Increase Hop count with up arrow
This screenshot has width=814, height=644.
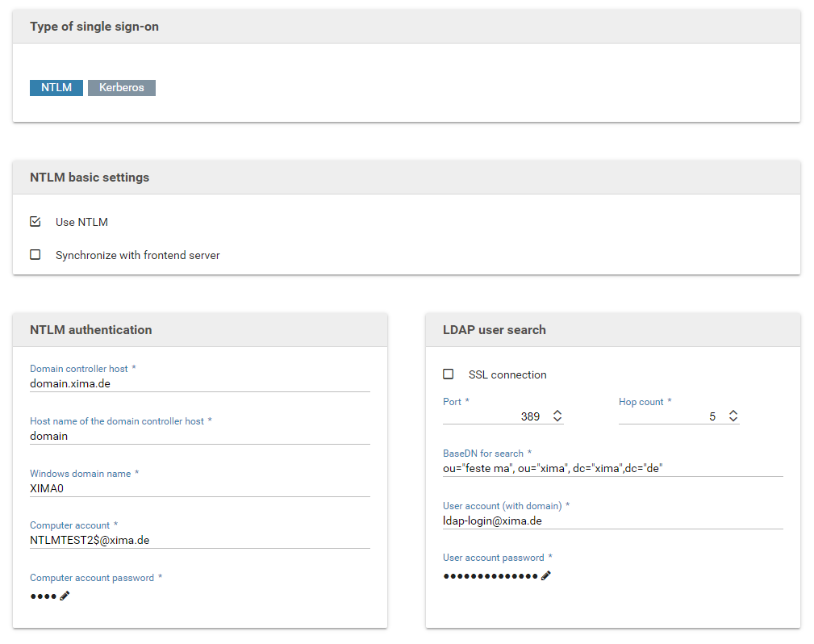click(733, 412)
